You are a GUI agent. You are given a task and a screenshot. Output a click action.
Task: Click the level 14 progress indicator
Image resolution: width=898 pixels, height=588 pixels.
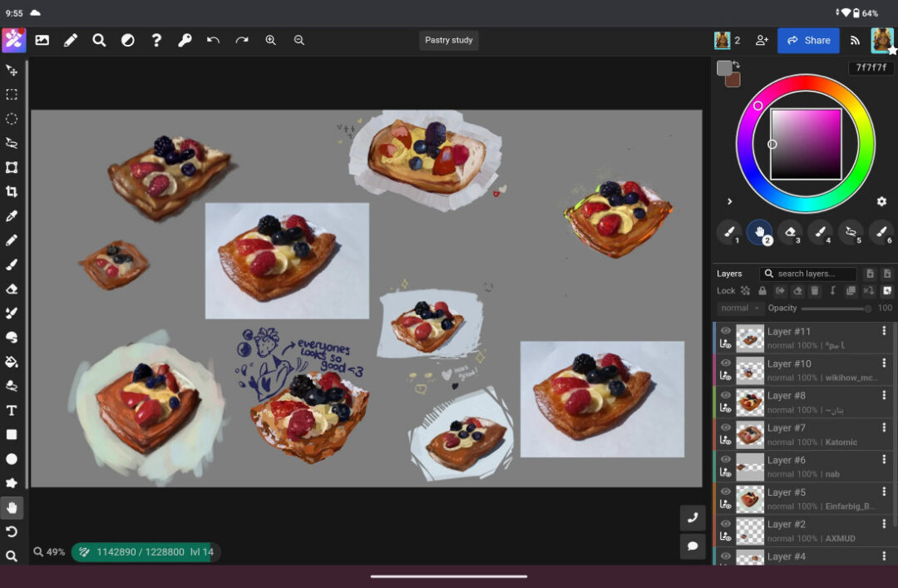(146, 552)
